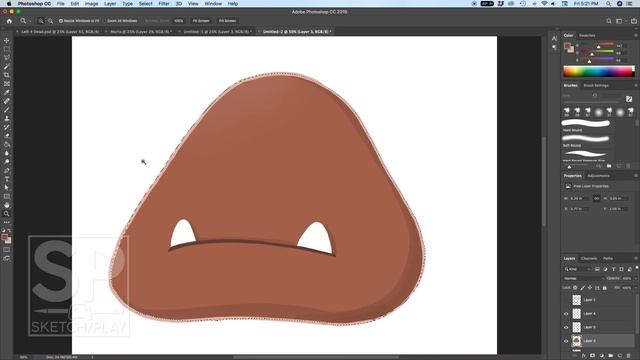
Task: Select the Magic Wand tool
Action: (7, 66)
